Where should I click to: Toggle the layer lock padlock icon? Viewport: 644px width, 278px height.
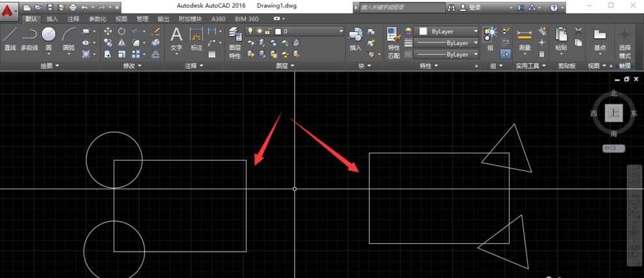(x=268, y=31)
